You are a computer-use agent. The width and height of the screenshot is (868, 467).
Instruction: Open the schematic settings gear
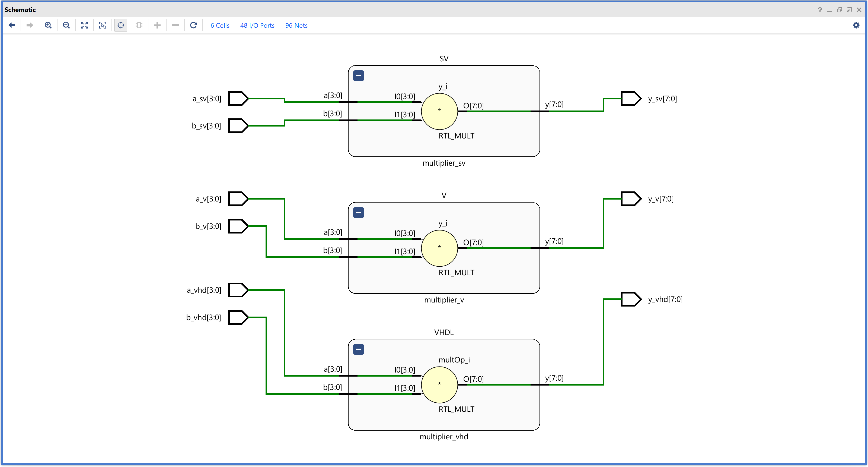pos(856,25)
